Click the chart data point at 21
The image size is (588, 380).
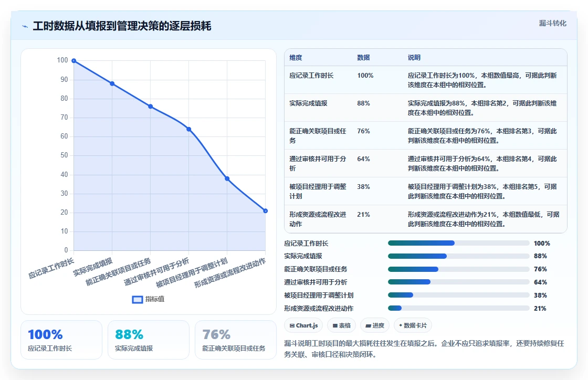[x=265, y=211]
